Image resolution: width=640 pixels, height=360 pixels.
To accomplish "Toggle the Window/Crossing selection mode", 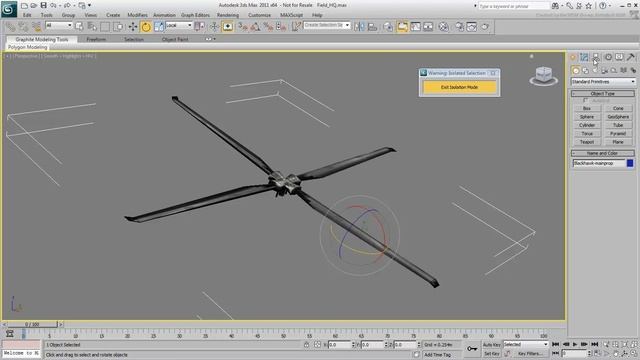I will [118, 27].
